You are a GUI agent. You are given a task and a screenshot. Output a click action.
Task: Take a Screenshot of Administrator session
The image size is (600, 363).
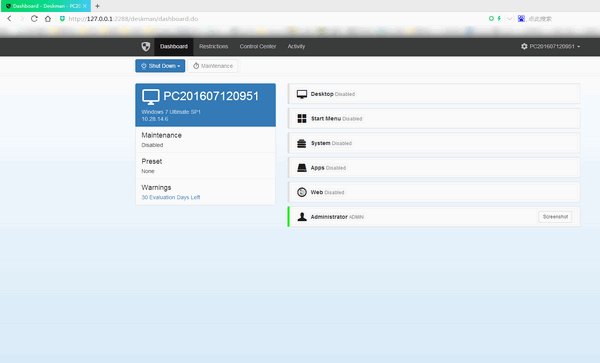555,217
